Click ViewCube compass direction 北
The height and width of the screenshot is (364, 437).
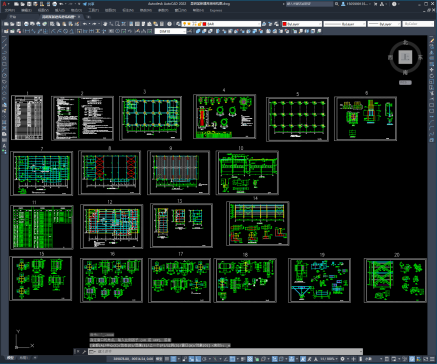coord(405,42)
